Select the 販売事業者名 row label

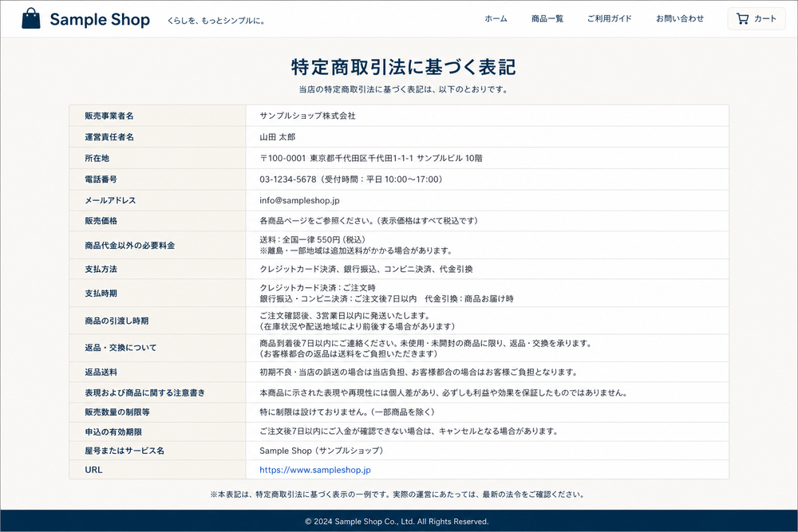109,116
